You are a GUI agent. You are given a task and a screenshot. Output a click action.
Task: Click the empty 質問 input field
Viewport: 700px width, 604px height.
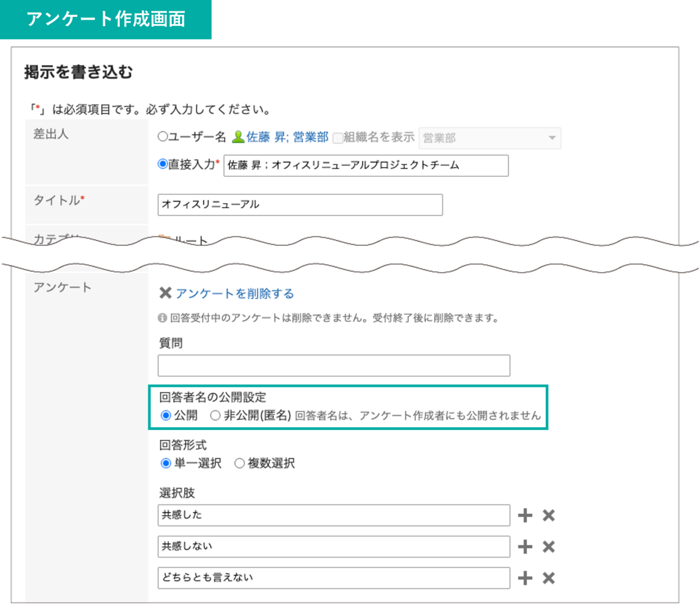[x=334, y=365]
